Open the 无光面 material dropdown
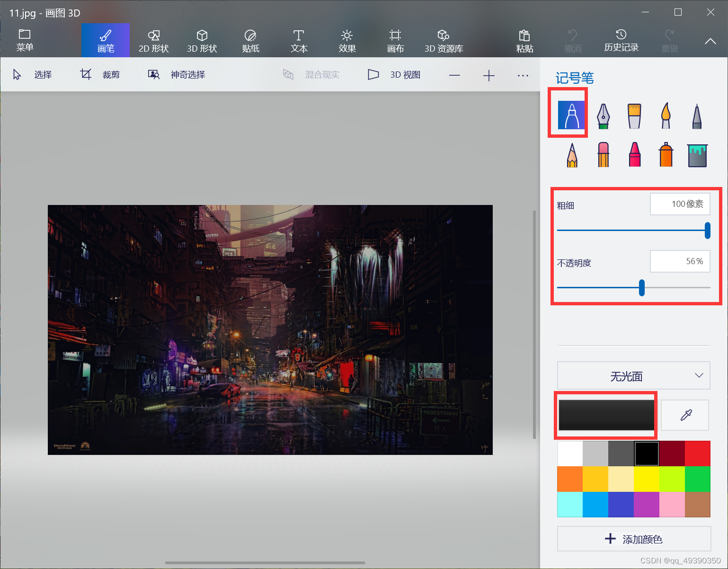Screen dimensions: 728x569 tap(633, 376)
